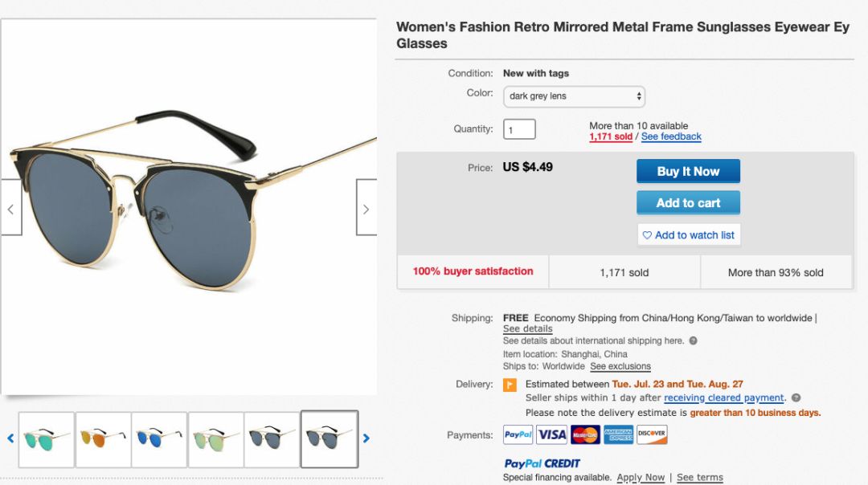
Task: Choose the blue lens sunglasses thumbnail
Action: point(159,439)
